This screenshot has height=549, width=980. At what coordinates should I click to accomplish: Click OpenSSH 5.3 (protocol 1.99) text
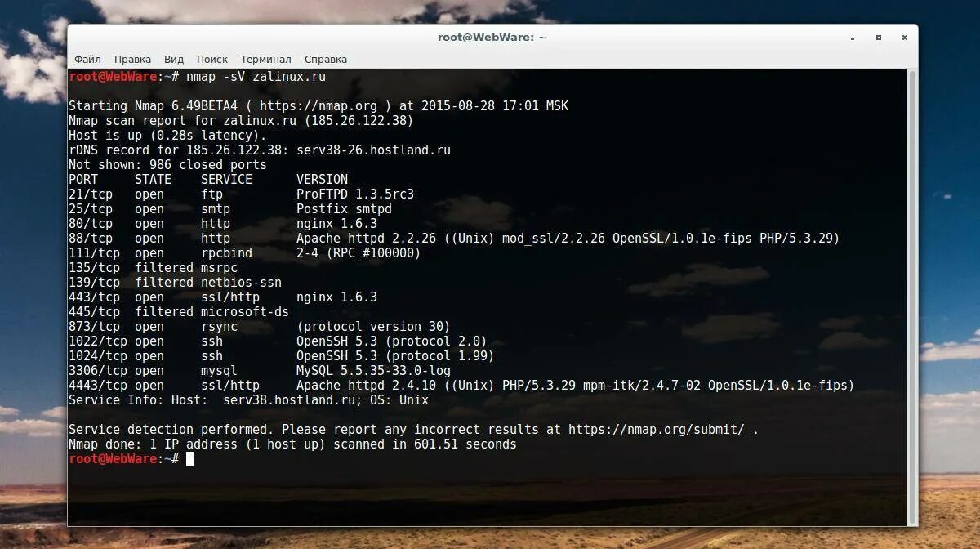(395, 356)
